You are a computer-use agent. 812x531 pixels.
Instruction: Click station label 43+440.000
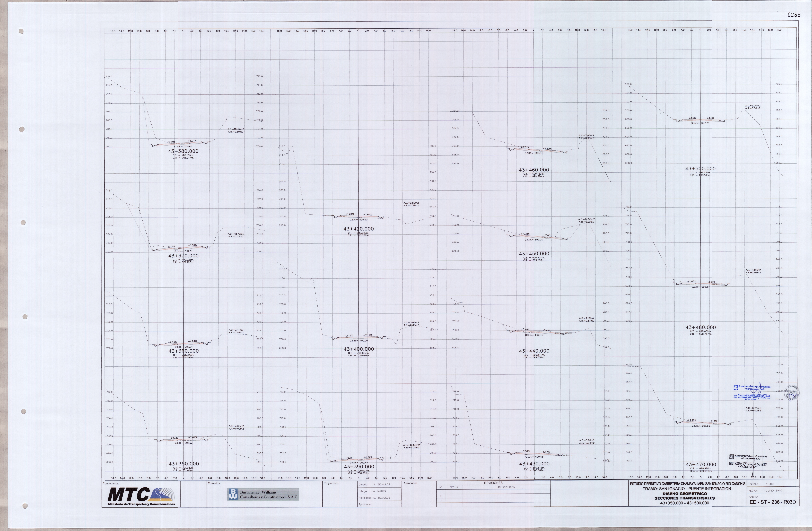(x=534, y=351)
